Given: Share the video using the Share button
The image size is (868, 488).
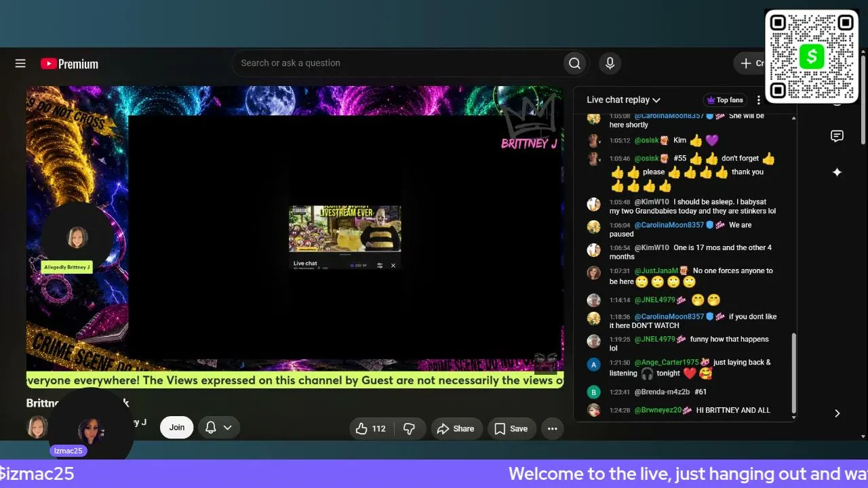Looking at the screenshot, I should click(x=456, y=428).
